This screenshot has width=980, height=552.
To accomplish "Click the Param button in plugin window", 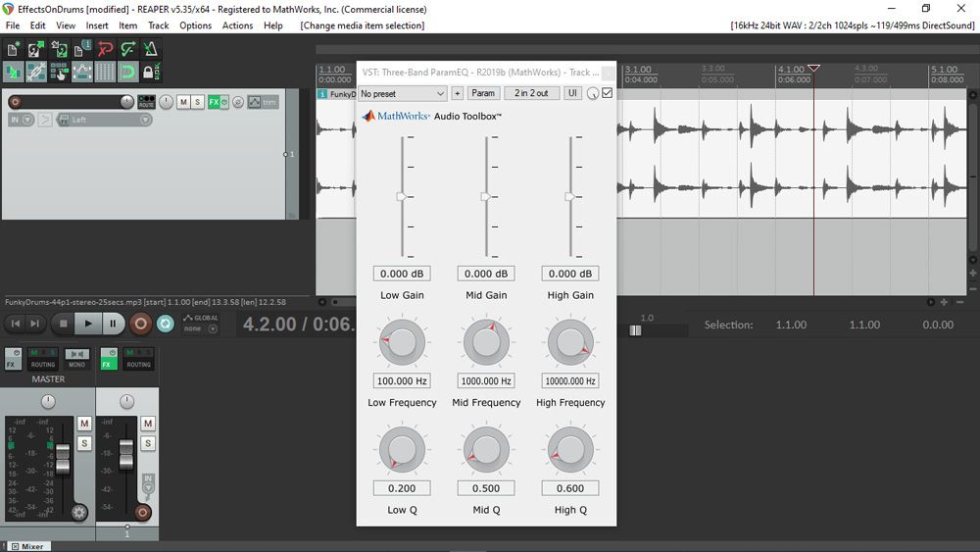I will (482, 93).
